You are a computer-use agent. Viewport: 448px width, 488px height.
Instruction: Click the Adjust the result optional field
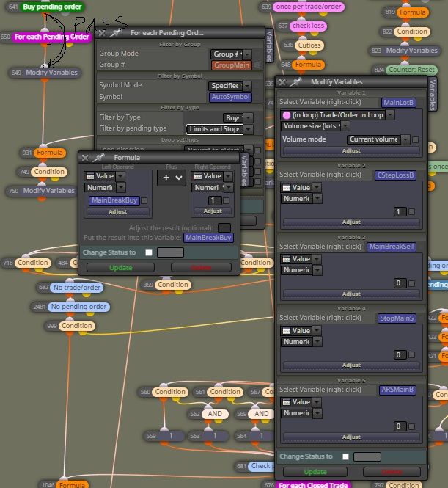224,227
